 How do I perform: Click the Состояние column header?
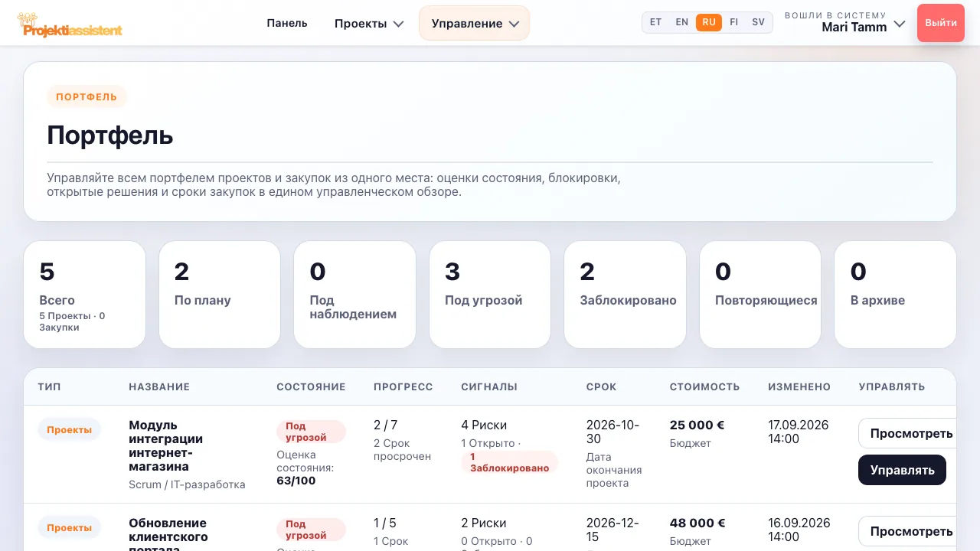click(x=311, y=387)
